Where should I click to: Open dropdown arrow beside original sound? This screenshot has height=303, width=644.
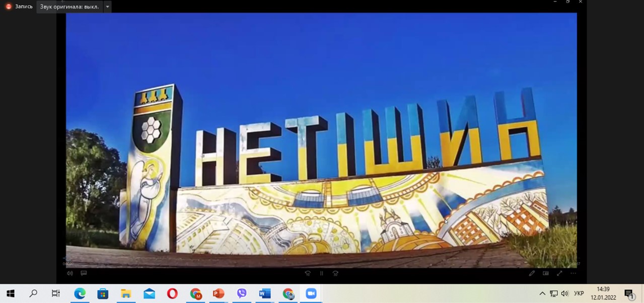click(107, 7)
